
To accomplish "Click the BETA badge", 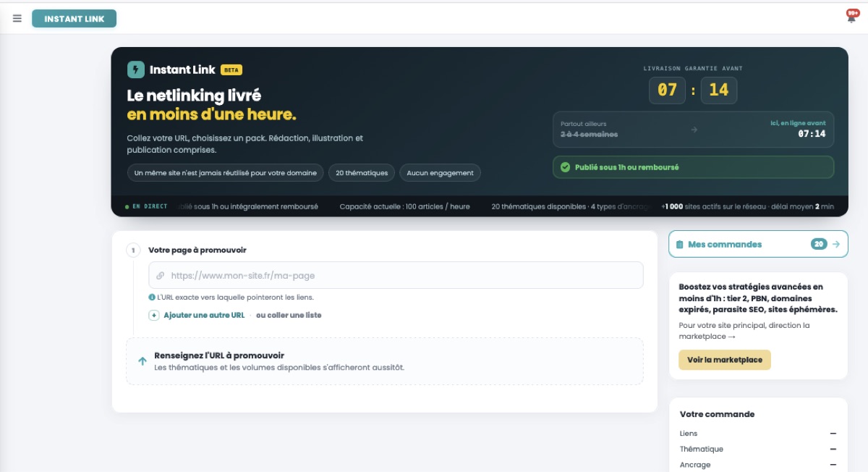I will pos(231,70).
